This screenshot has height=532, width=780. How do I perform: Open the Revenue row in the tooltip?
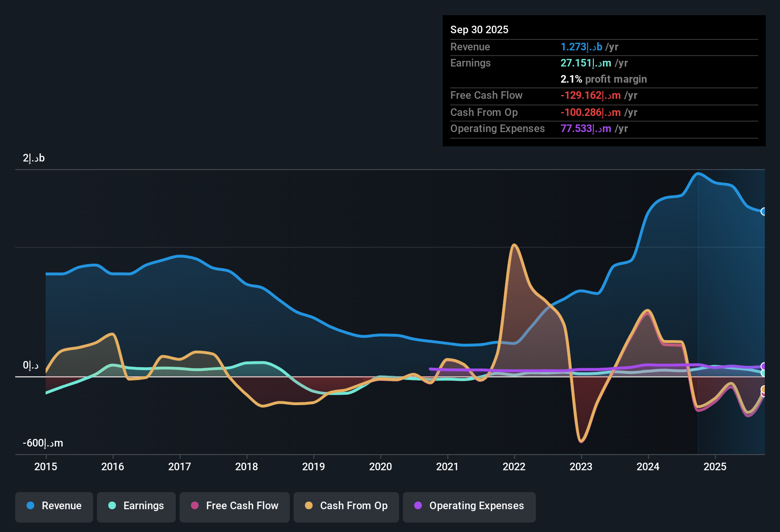click(x=470, y=47)
